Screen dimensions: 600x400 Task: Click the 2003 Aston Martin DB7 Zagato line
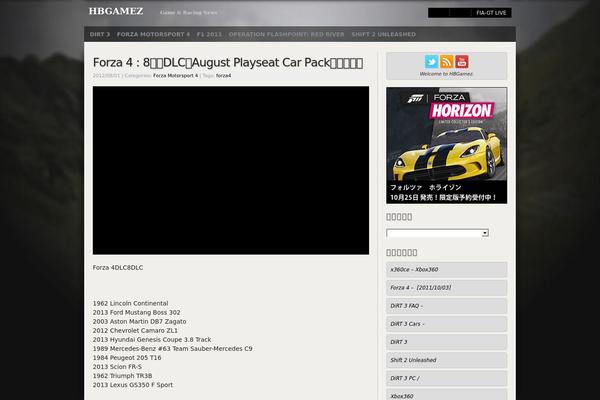pyautogui.click(x=139, y=322)
